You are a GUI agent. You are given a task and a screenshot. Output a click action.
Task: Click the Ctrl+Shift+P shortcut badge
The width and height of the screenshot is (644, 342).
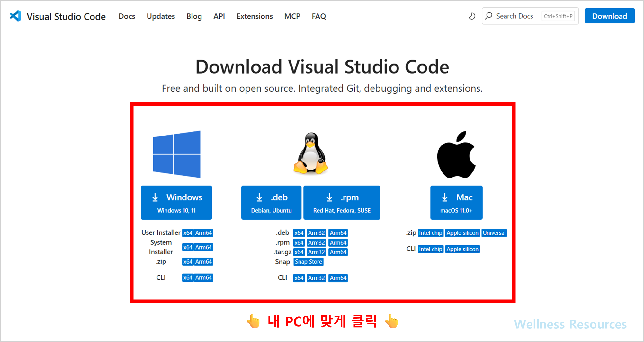[x=558, y=16]
